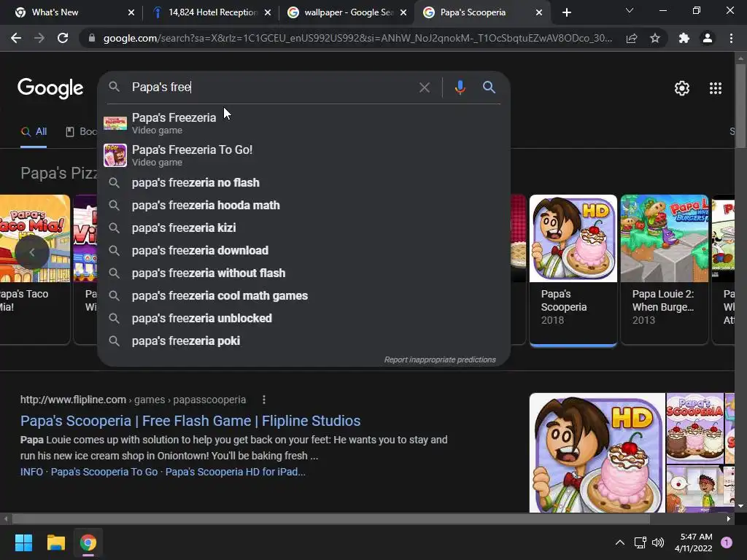This screenshot has width=747, height=560.
Task: Click the horizontal page scrollbar
Action: pos(330,518)
